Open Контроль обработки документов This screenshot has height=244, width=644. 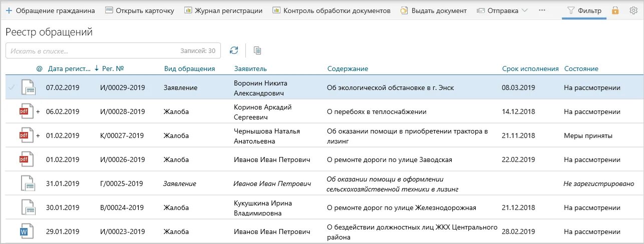332,10
